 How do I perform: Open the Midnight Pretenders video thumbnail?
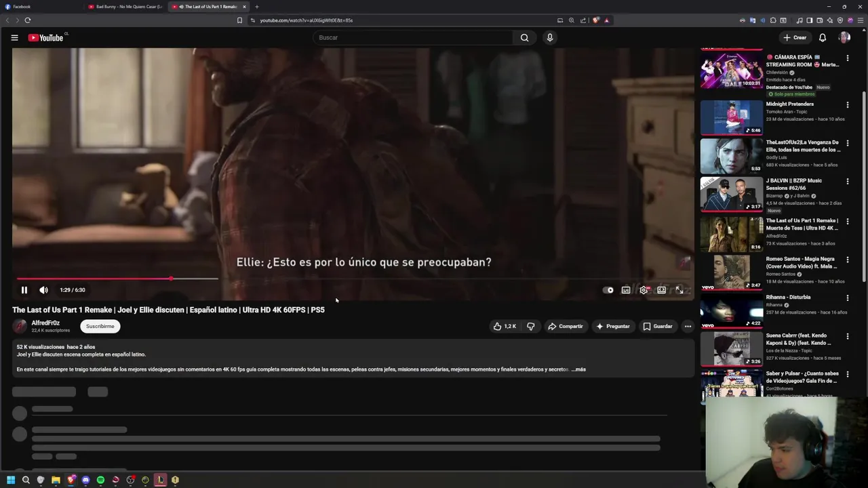click(x=731, y=118)
